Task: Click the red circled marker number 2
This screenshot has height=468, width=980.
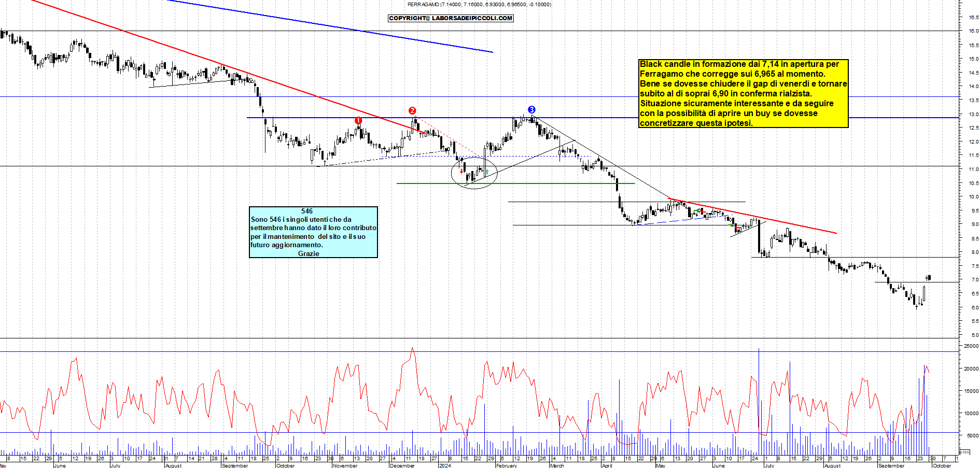Action: pyautogui.click(x=412, y=110)
